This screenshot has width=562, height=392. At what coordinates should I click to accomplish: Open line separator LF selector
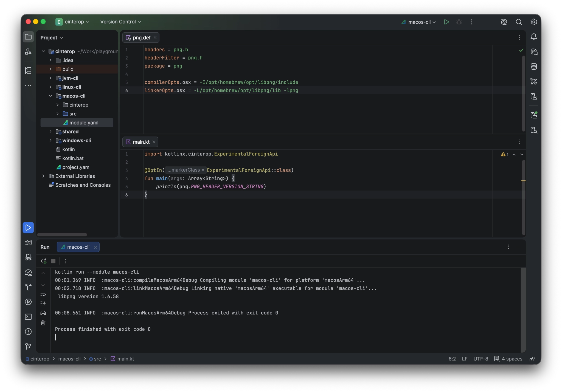click(x=465, y=359)
